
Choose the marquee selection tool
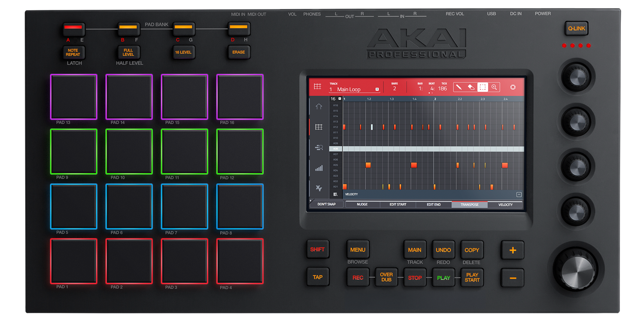tap(483, 87)
